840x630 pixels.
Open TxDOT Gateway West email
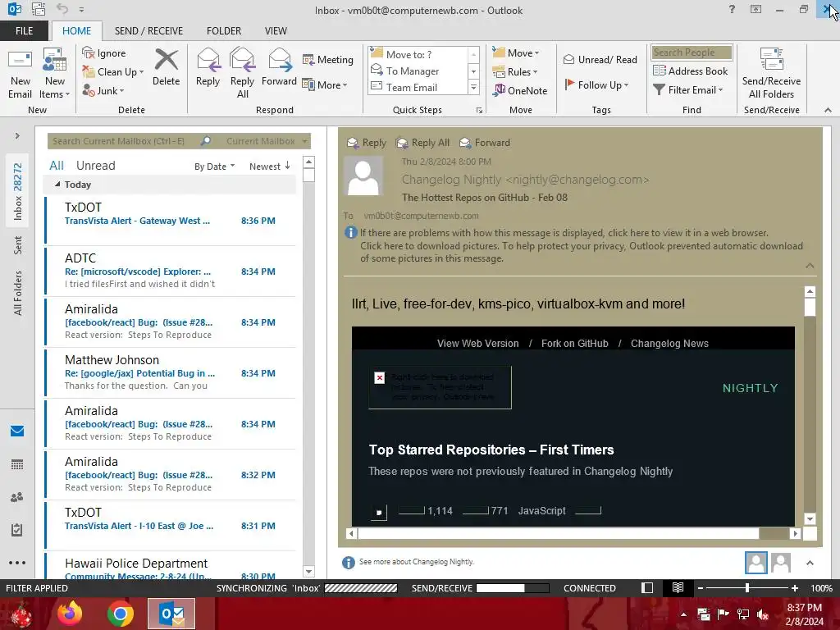(x=171, y=220)
